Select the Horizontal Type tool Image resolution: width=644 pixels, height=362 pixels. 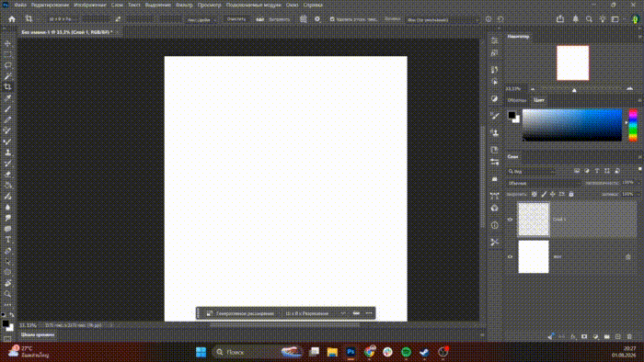click(7, 240)
